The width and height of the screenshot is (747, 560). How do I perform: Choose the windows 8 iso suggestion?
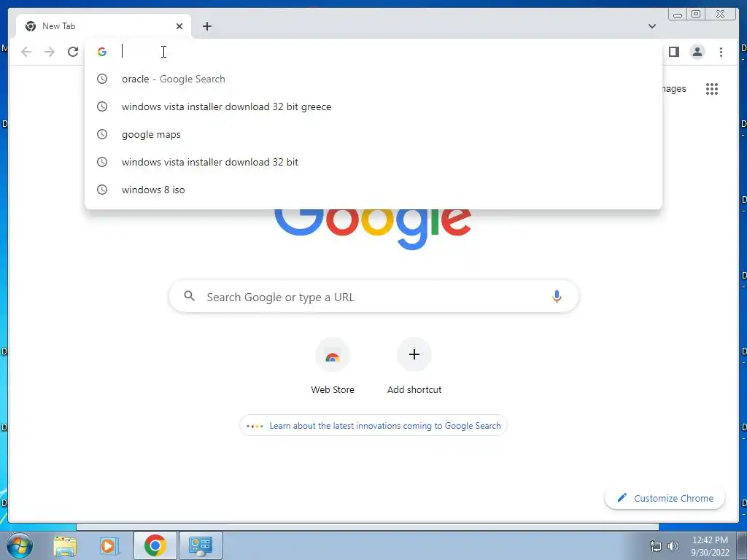373,190
